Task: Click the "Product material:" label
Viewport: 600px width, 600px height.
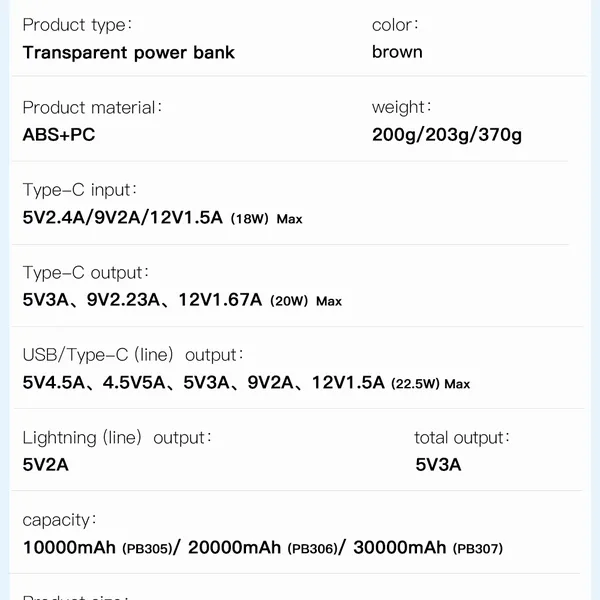Action: click(x=92, y=108)
